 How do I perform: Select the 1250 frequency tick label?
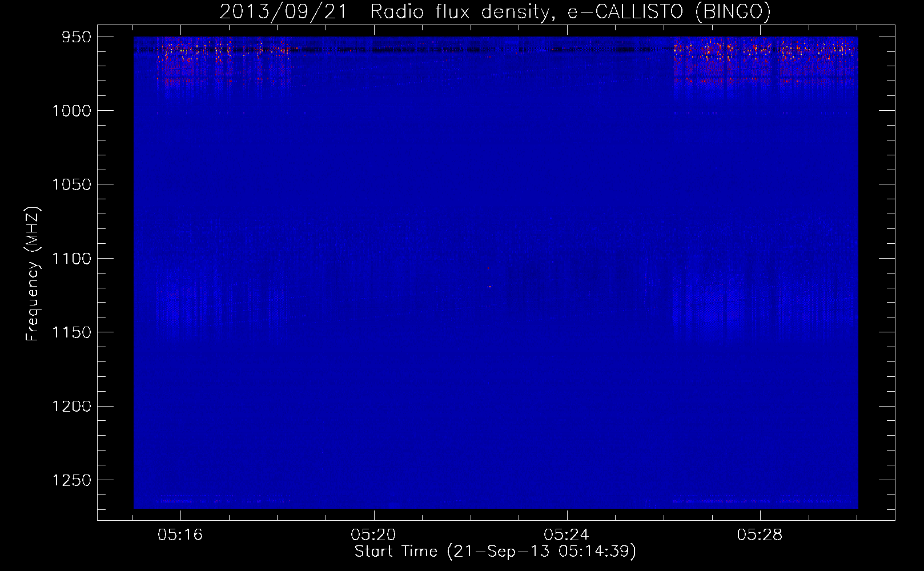(72, 480)
